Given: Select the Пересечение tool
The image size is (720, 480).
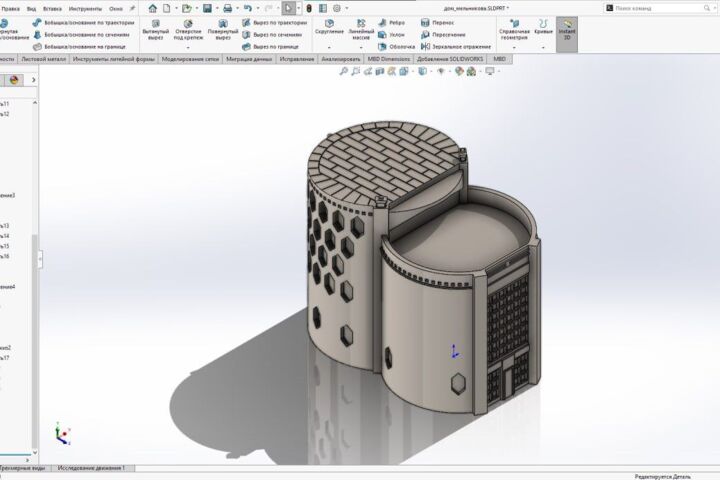Looking at the screenshot, I should click(444, 34).
